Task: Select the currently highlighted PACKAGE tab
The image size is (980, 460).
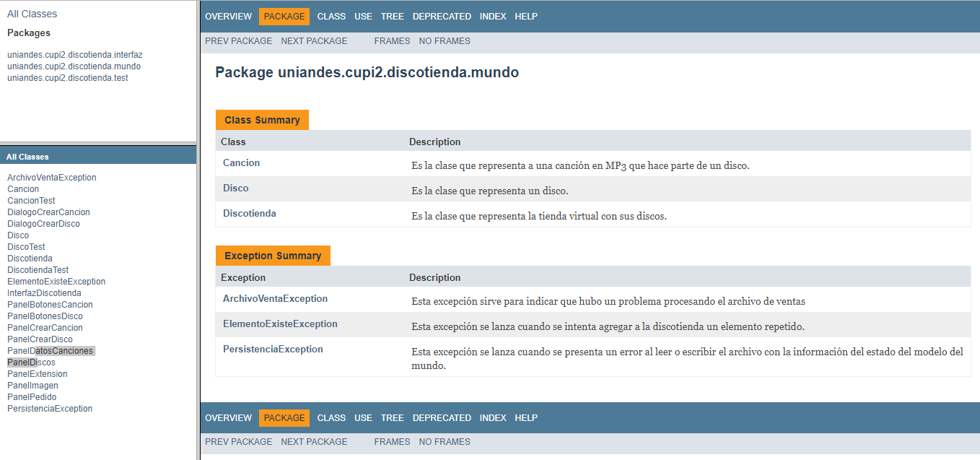Action: tap(284, 16)
